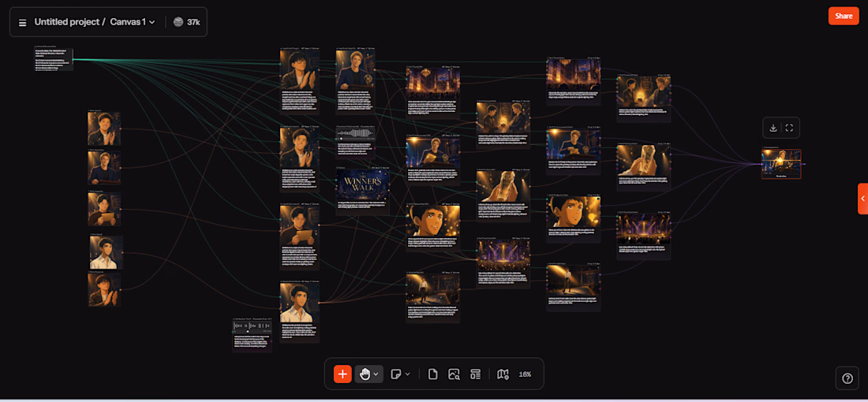Click the credits coin icon
This screenshot has width=868, height=402.
click(178, 22)
